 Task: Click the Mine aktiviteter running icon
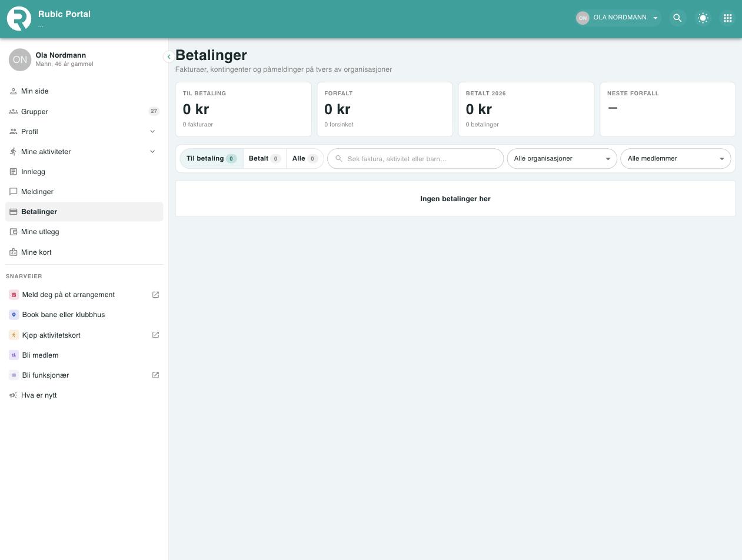[14, 152]
